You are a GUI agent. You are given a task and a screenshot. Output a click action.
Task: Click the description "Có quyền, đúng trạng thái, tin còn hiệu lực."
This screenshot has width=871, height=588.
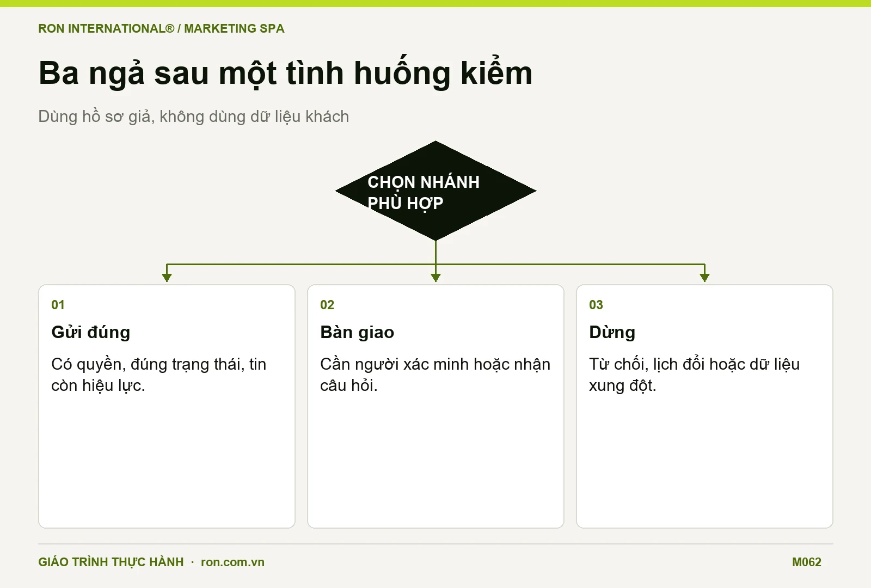click(x=159, y=375)
